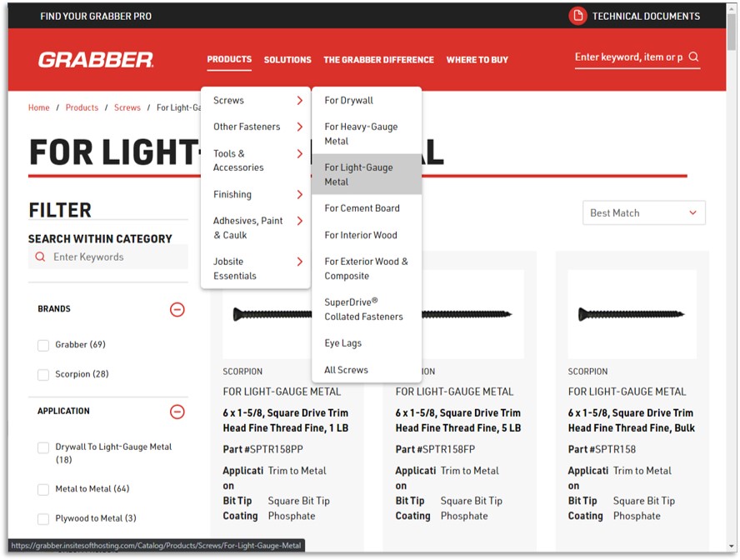This screenshot has height=560, width=740.
Task: Select Adhesives, Paint & Caulk entry
Action: coord(255,227)
